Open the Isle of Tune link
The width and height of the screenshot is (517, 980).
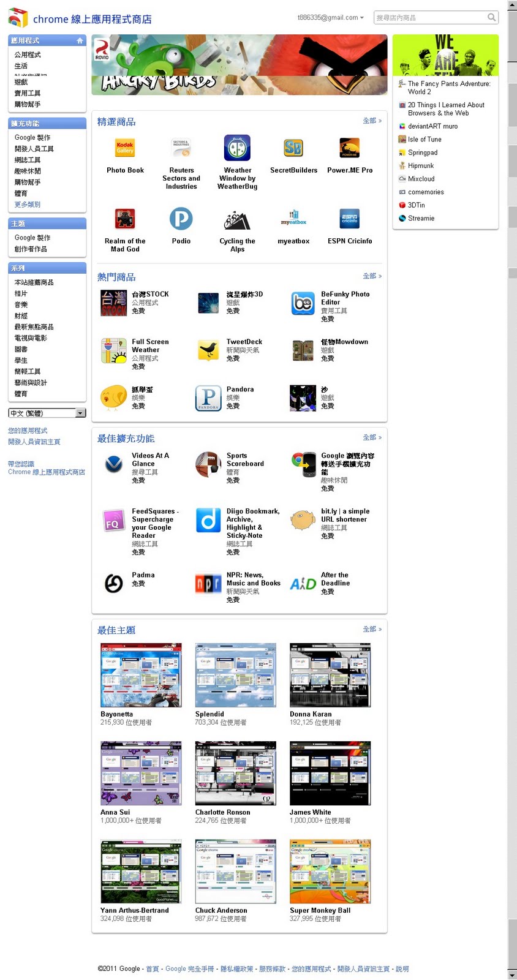pyautogui.click(x=425, y=140)
